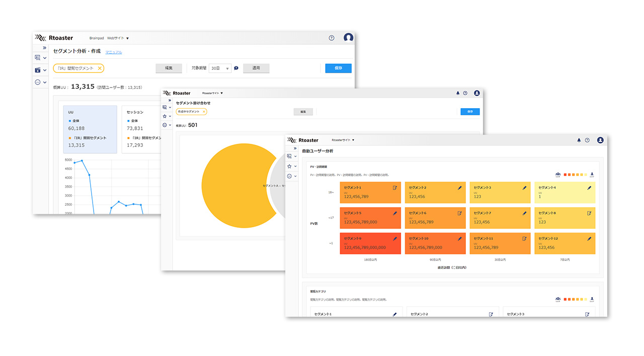Click the マニュアル link
Screen dimensions: 644x356
[x=113, y=52]
